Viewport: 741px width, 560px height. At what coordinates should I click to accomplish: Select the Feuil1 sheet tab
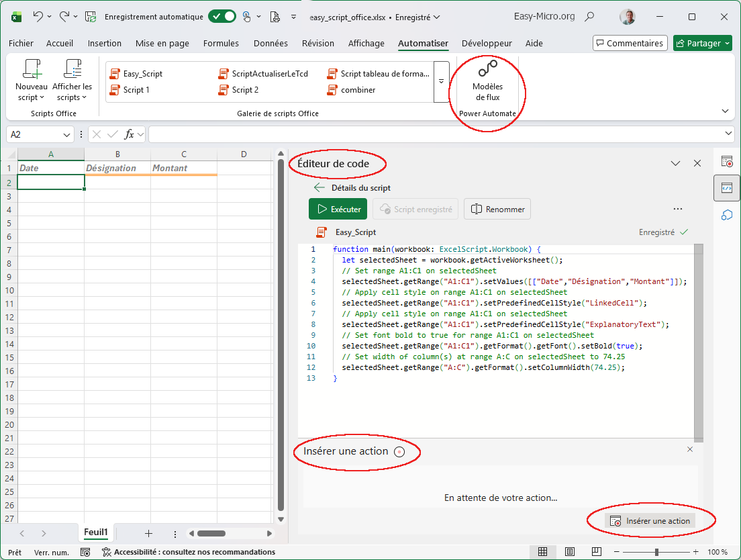coord(95,532)
